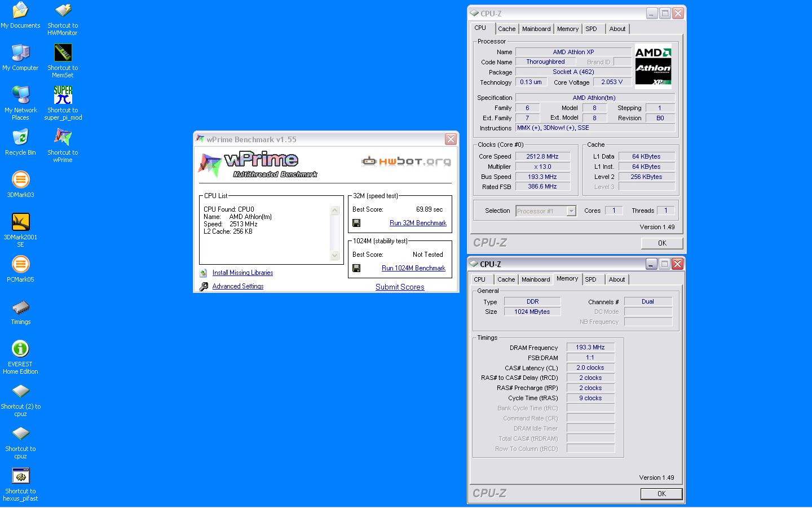Open Memory tab in top CPU-Z window
812x508 pixels.
pos(568,29)
